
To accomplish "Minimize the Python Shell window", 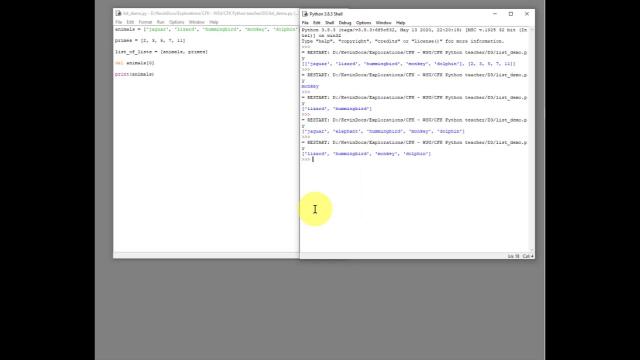I will coord(495,14).
